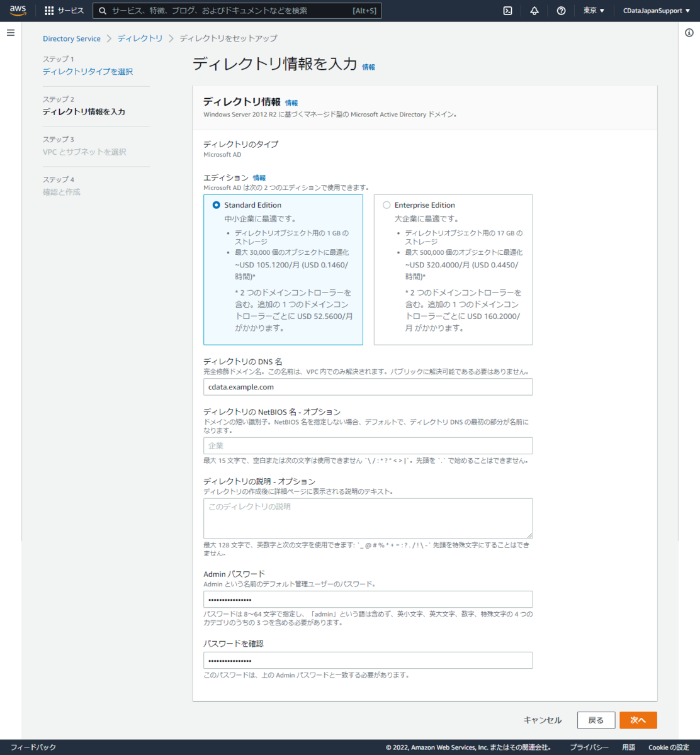Return to step 1 ディレクトリタイプを選択
Screen dimensions: 700x755
[87, 72]
